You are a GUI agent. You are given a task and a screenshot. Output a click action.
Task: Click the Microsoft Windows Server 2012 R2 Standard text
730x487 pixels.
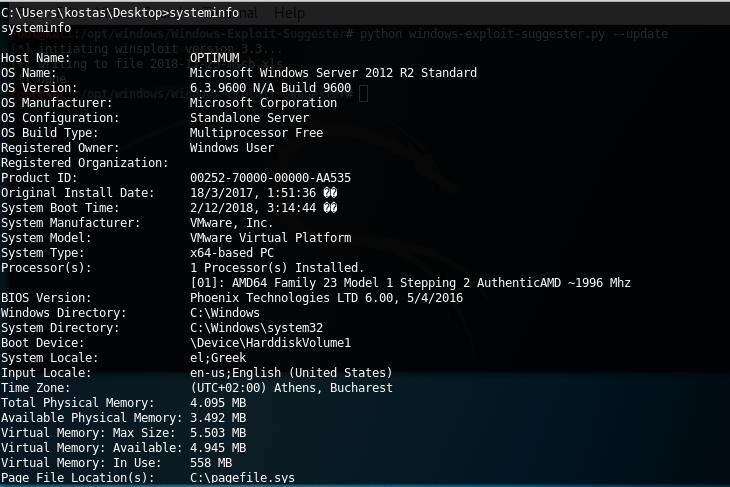tap(333, 73)
